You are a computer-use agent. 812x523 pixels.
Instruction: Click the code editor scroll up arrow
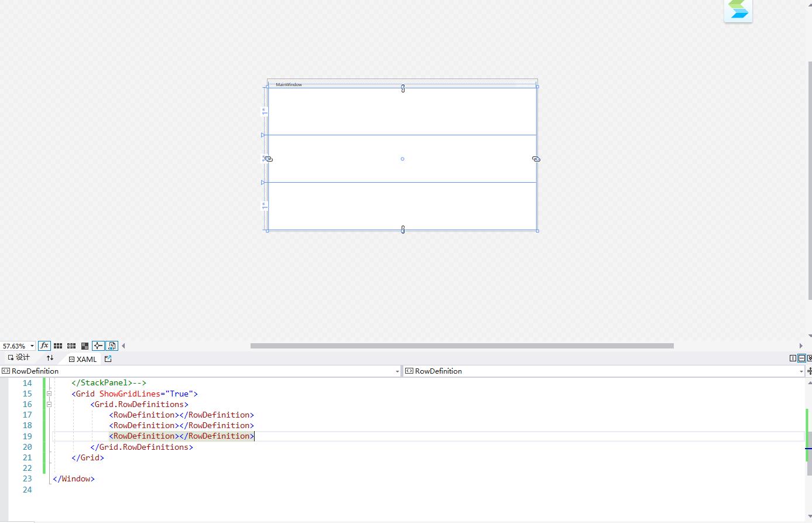pos(810,382)
